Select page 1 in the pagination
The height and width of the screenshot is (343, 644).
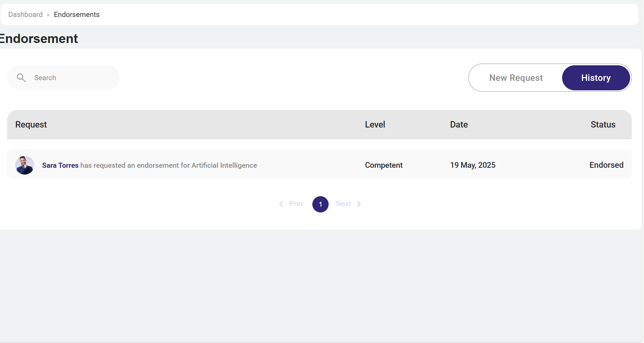(320, 204)
